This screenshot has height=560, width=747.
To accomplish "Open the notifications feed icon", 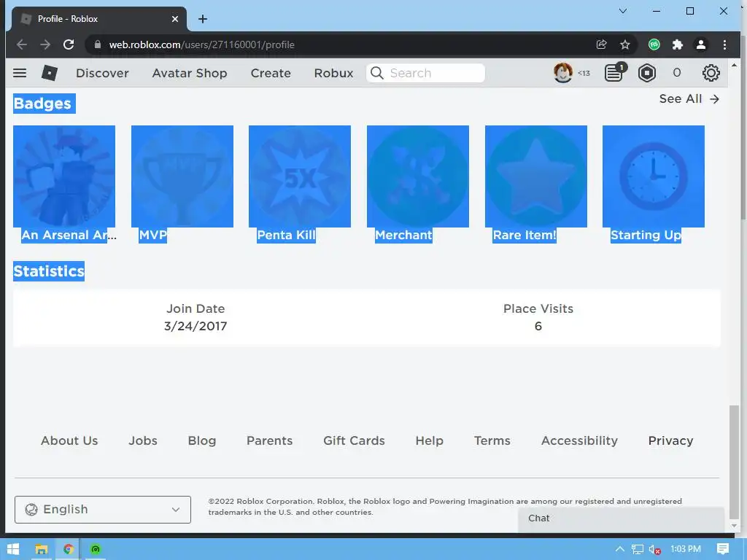I will 614,73.
